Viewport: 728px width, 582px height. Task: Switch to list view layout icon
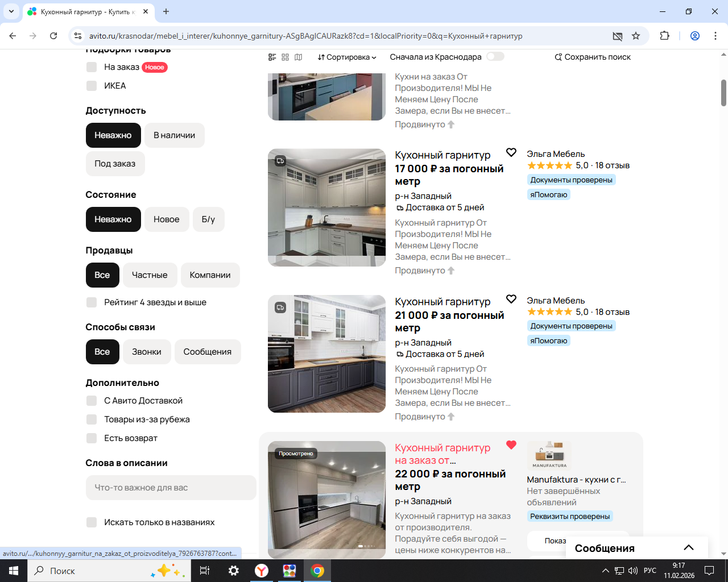point(272,57)
